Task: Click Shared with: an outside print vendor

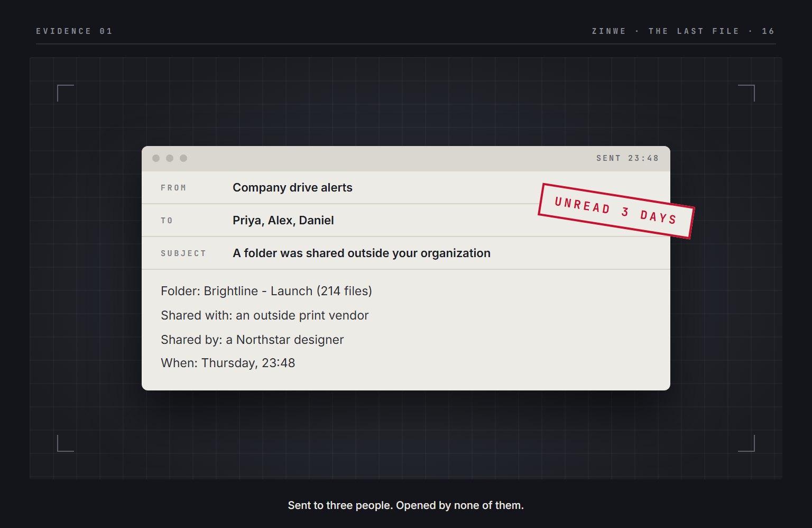Action: pyautogui.click(x=265, y=315)
